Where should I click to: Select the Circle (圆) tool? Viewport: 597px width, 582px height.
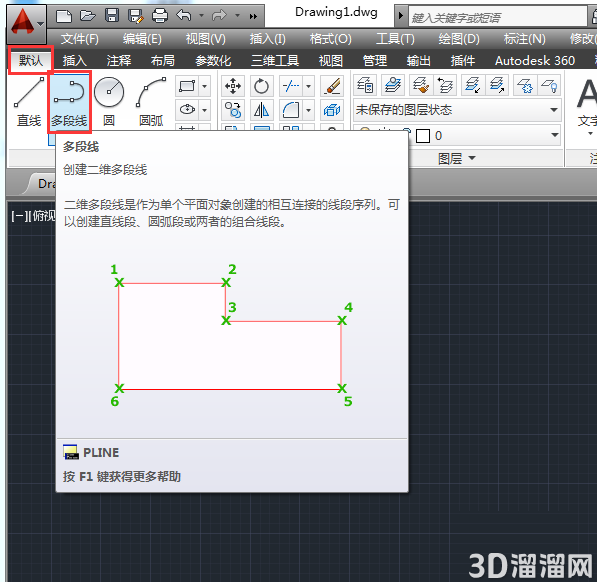(109, 102)
